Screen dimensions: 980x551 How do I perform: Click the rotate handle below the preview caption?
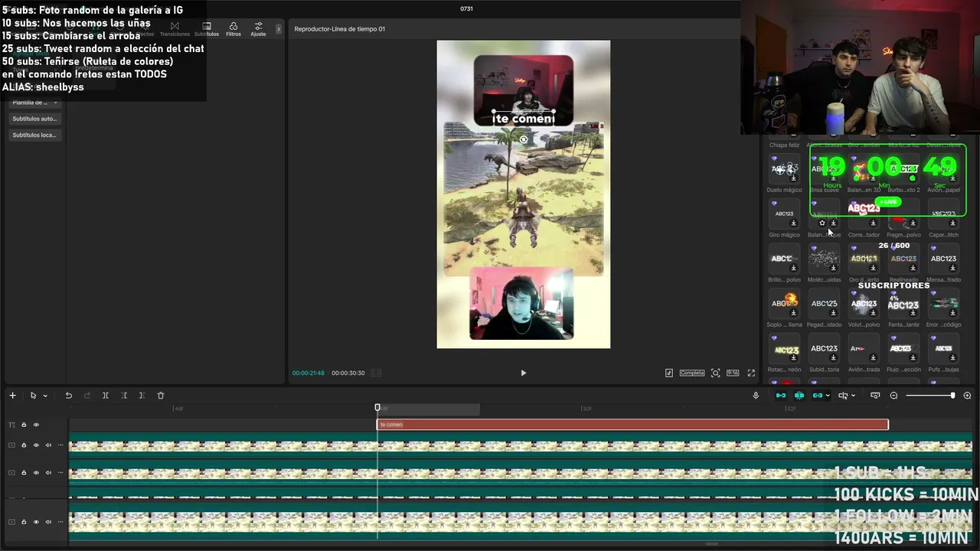tap(524, 139)
